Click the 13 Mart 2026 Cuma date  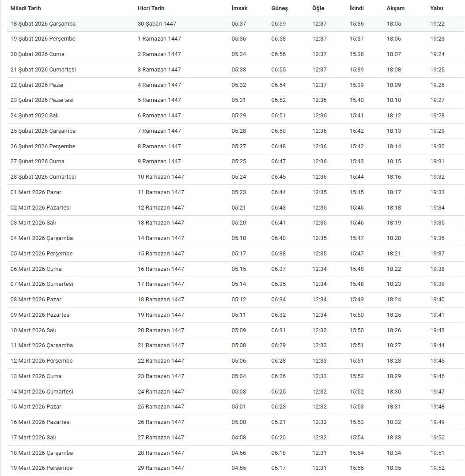pyautogui.click(x=36, y=376)
